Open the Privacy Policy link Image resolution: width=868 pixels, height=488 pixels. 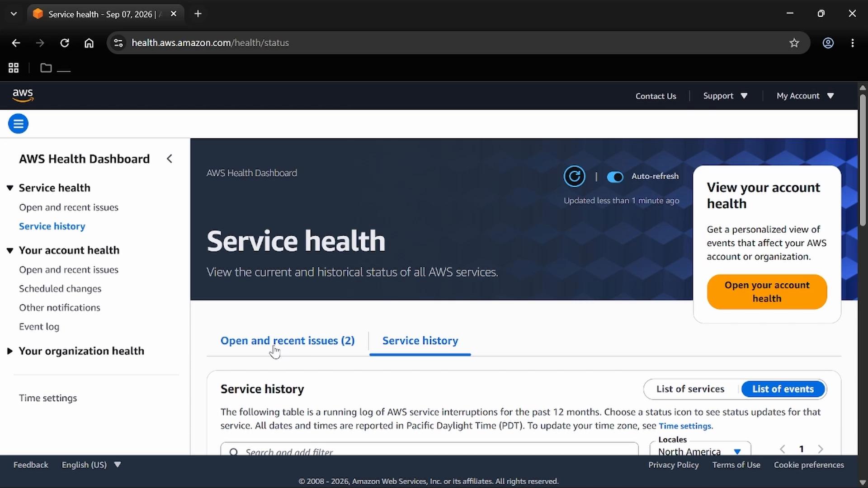(x=673, y=465)
